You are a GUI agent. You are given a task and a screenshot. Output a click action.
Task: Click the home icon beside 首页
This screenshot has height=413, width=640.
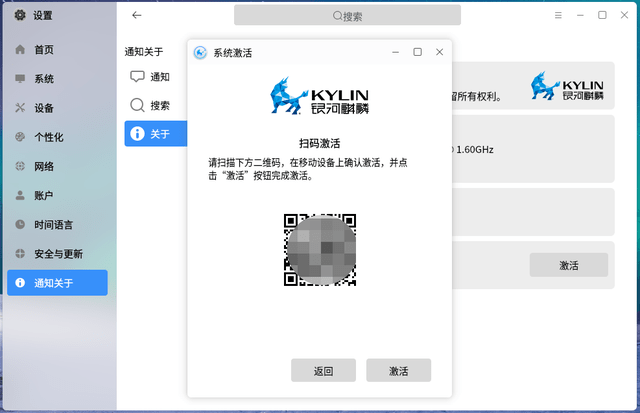20,49
